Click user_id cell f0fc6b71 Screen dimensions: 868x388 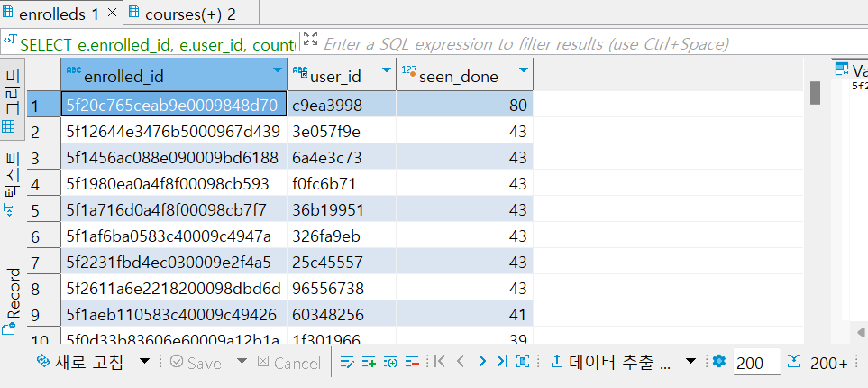(342, 183)
